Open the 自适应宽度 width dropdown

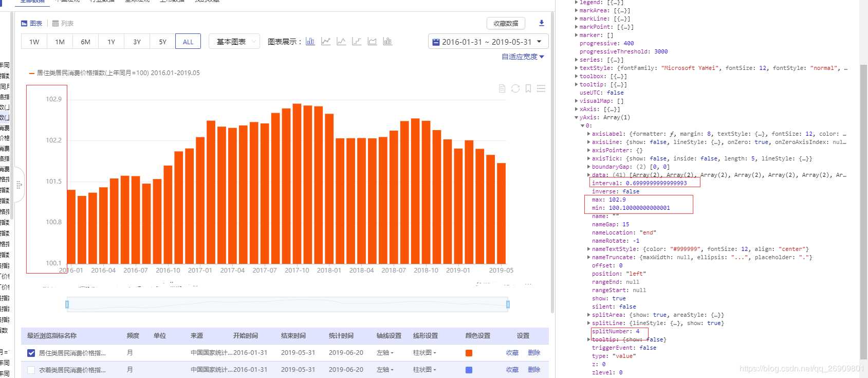pos(523,57)
